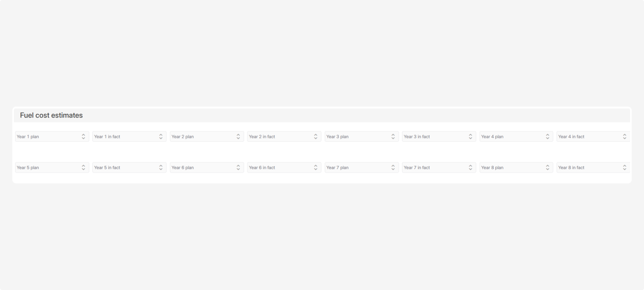Click the Year 2 in fact chevron icon

coord(316,136)
